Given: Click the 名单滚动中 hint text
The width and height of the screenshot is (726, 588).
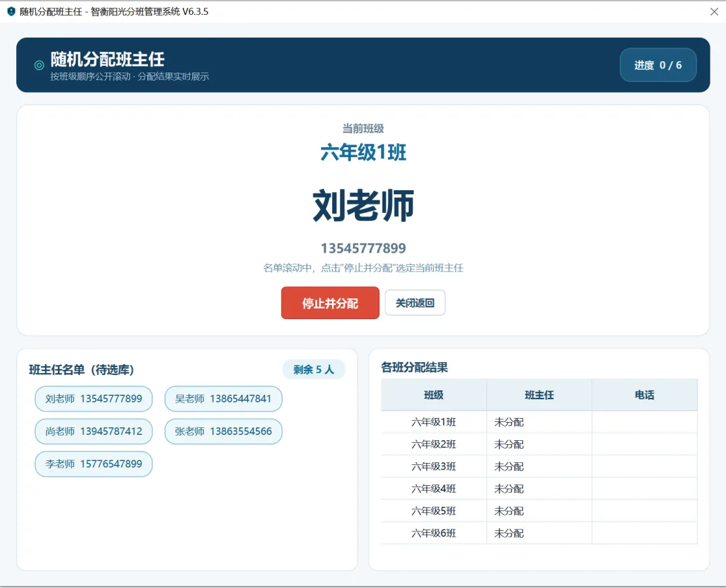Looking at the screenshot, I should click(x=363, y=267).
